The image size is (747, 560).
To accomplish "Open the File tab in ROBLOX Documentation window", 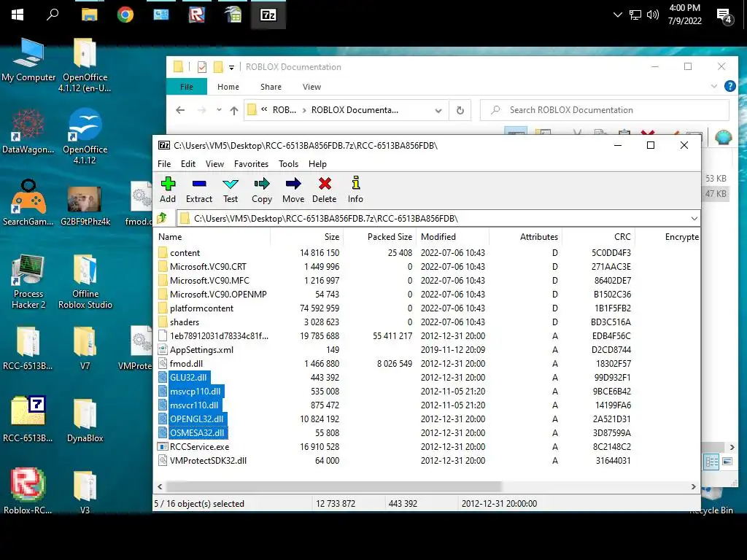I will tap(187, 87).
